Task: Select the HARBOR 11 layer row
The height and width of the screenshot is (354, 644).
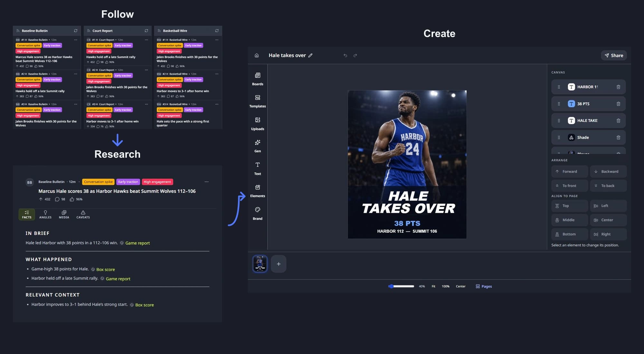Action: [589, 87]
